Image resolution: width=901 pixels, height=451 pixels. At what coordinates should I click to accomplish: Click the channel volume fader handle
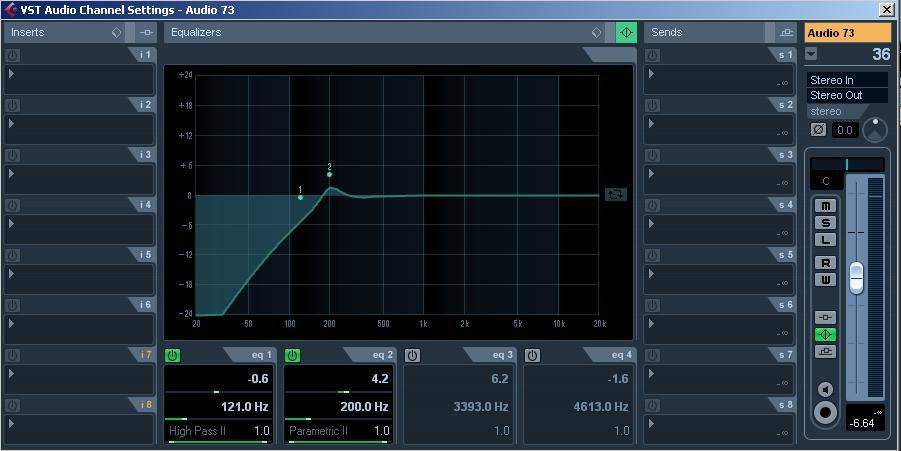pyautogui.click(x=856, y=278)
